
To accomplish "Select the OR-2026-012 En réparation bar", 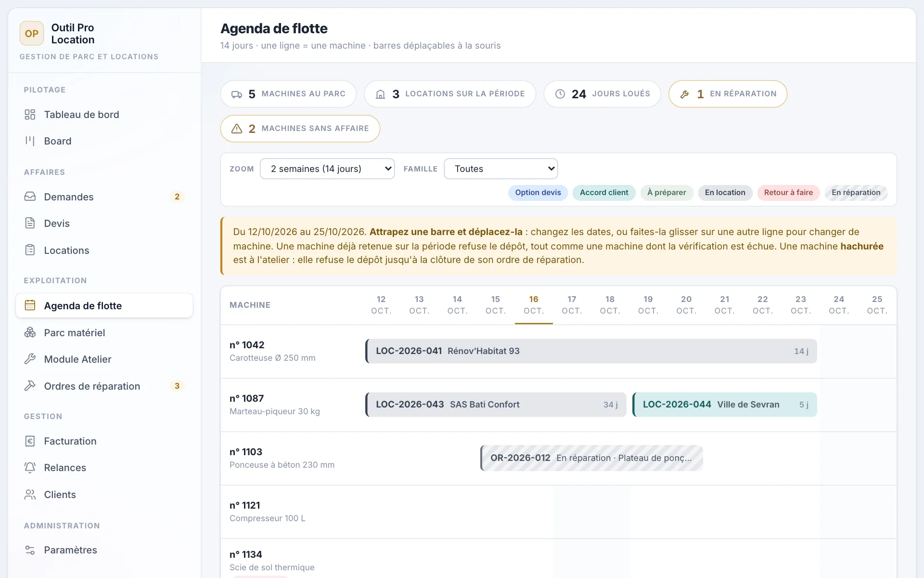I will pyautogui.click(x=591, y=458).
